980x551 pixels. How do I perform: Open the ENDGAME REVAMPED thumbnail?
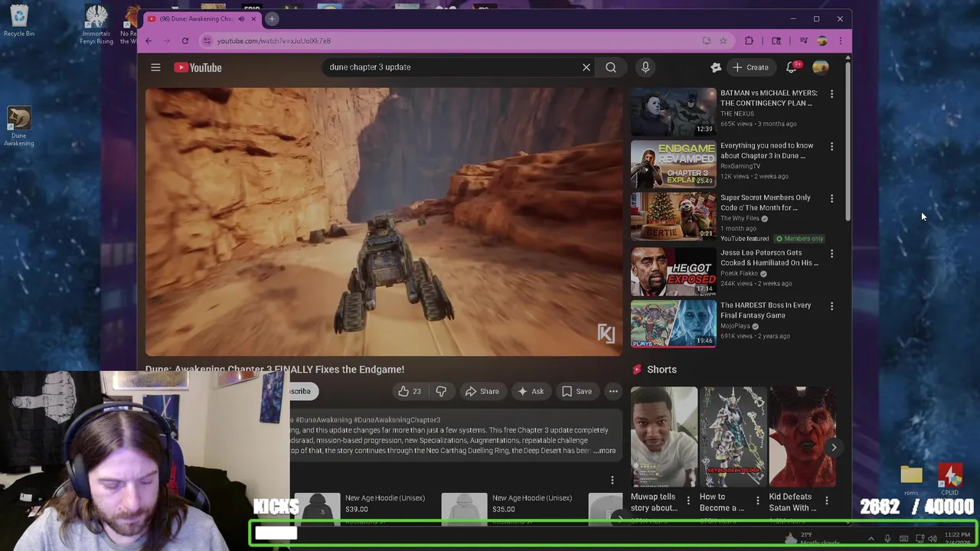(x=674, y=164)
